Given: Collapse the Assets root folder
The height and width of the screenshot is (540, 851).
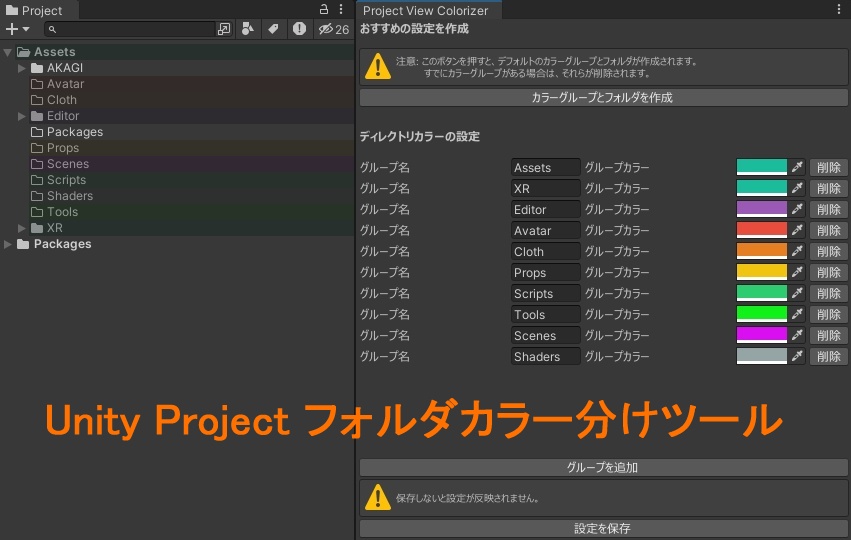Looking at the screenshot, I should (x=8, y=52).
